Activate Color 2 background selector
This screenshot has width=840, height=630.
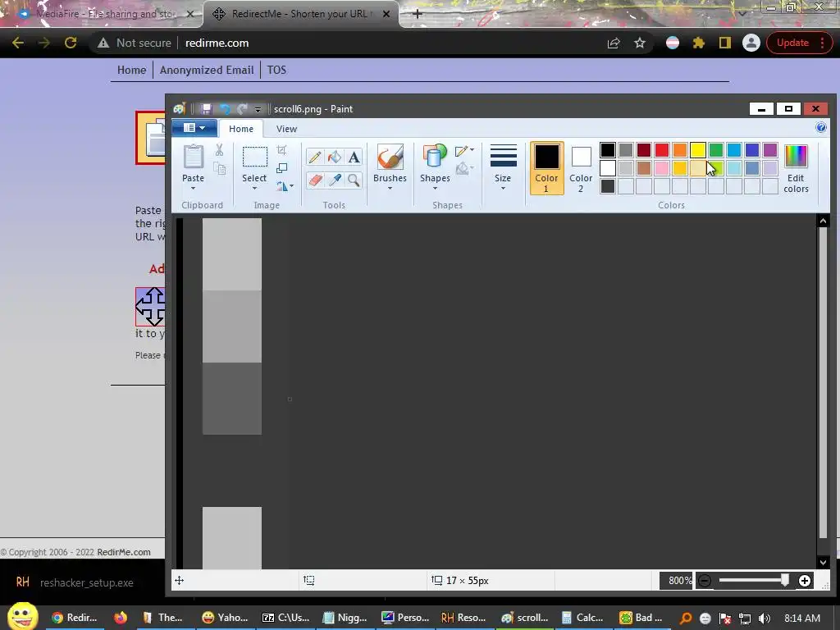(581, 167)
